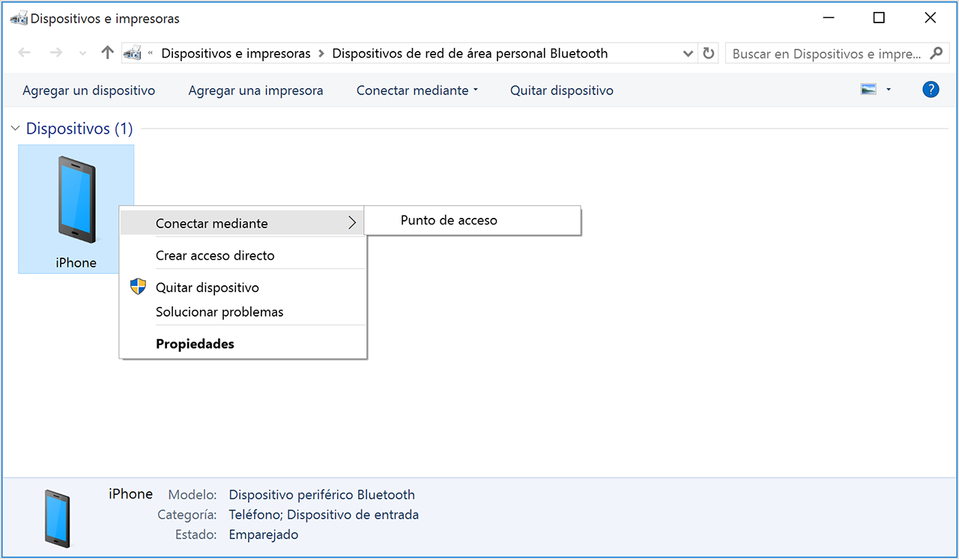Refresh the devices list
Image resolution: width=959 pixels, height=560 pixels.
pos(708,53)
